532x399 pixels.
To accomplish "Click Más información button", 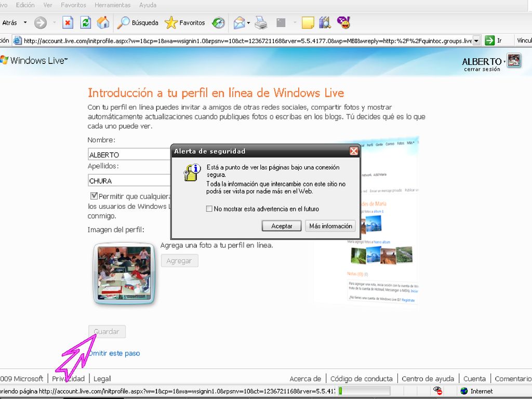I will pyautogui.click(x=330, y=226).
